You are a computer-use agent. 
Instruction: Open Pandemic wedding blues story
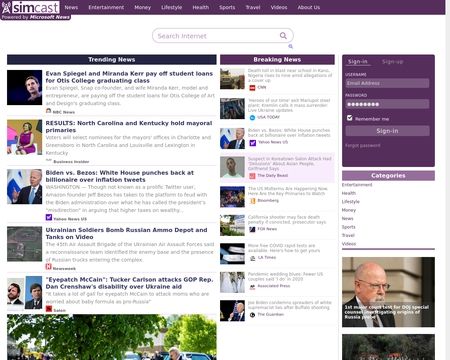285,276
